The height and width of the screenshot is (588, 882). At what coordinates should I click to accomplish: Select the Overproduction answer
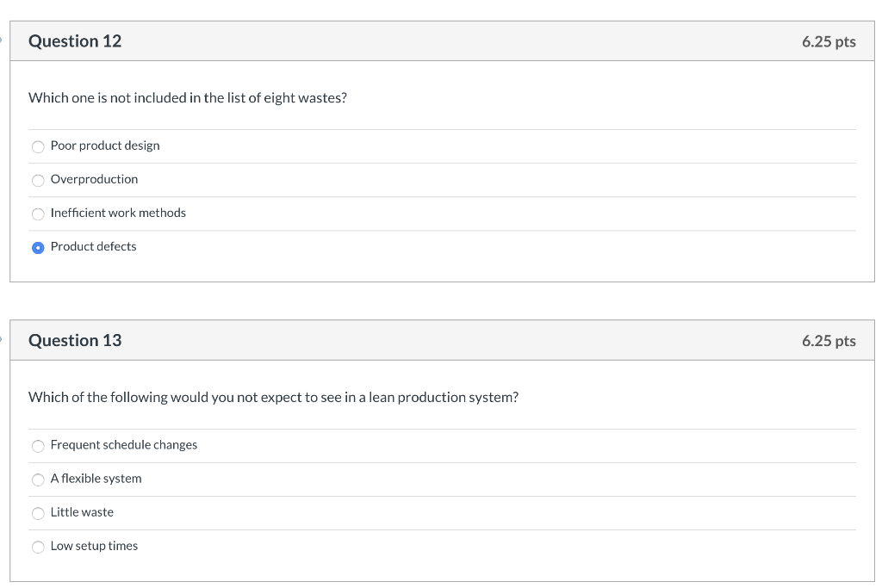(x=38, y=180)
